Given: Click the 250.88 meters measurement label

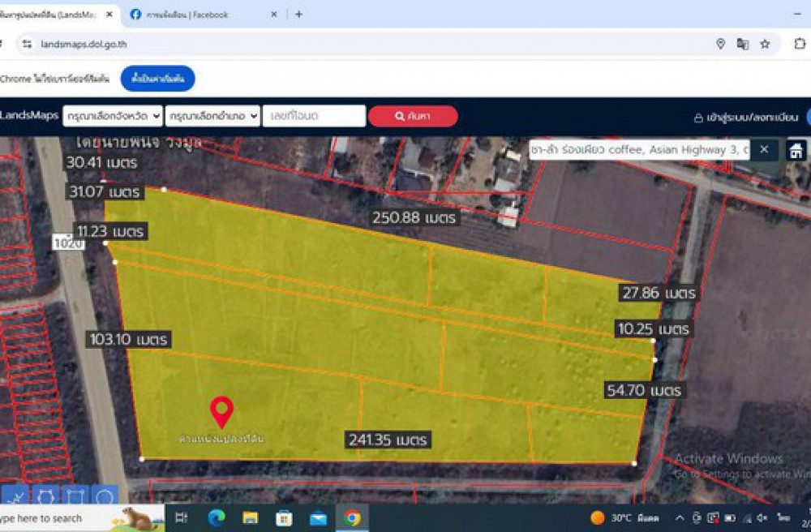Looking at the screenshot, I should [414, 217].
